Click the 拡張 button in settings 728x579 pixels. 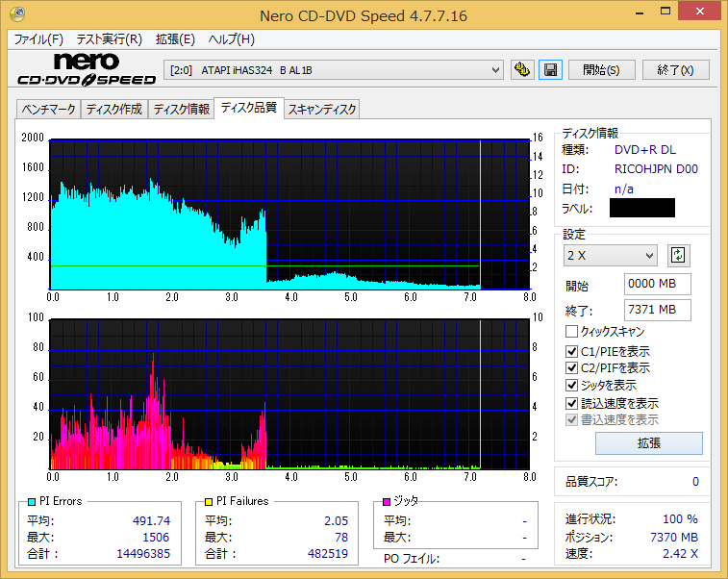pyautogui.click(x=648, y=443)
